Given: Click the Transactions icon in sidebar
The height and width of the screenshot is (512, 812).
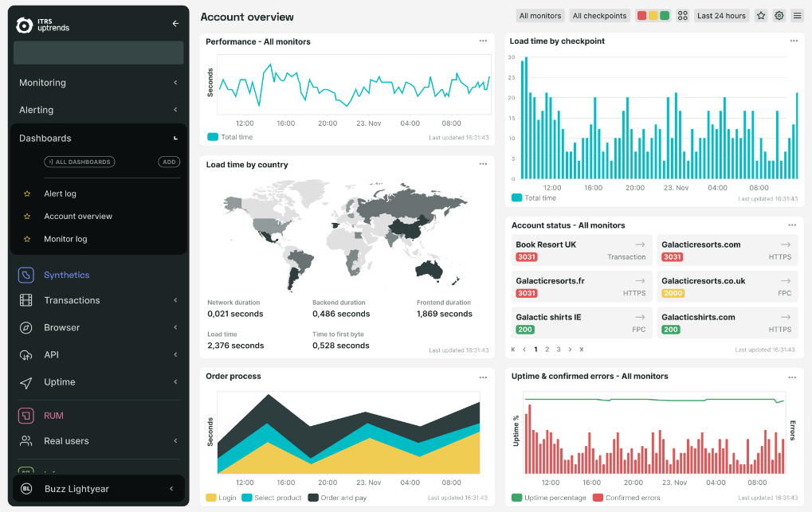Looking at the screenshot, I should click(25, 300).
